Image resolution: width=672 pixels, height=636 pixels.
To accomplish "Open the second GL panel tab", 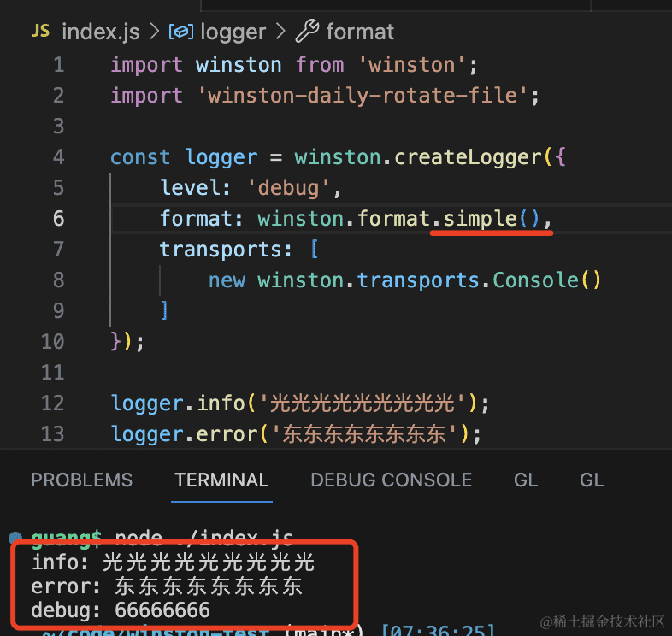I will (x=592, y=480).
